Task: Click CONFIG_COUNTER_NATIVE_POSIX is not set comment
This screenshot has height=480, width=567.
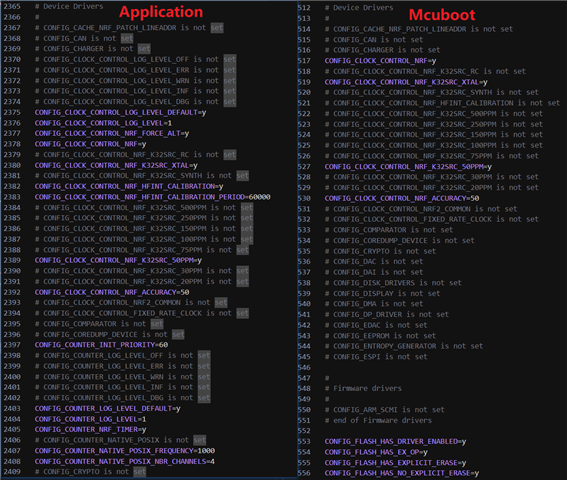Action: click(x=120, y=440)
